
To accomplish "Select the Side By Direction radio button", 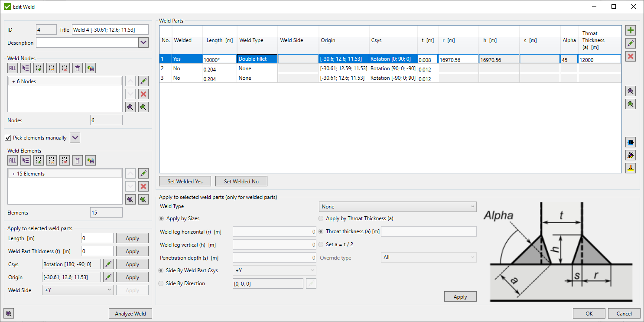I will [161, 283].
